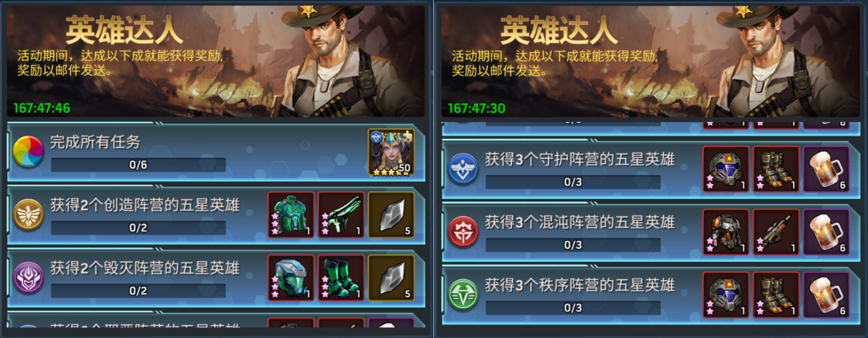
Task: Click the 0/6 all-tasks progress bar
Action: pyautogui.click(x=138, y=165)
